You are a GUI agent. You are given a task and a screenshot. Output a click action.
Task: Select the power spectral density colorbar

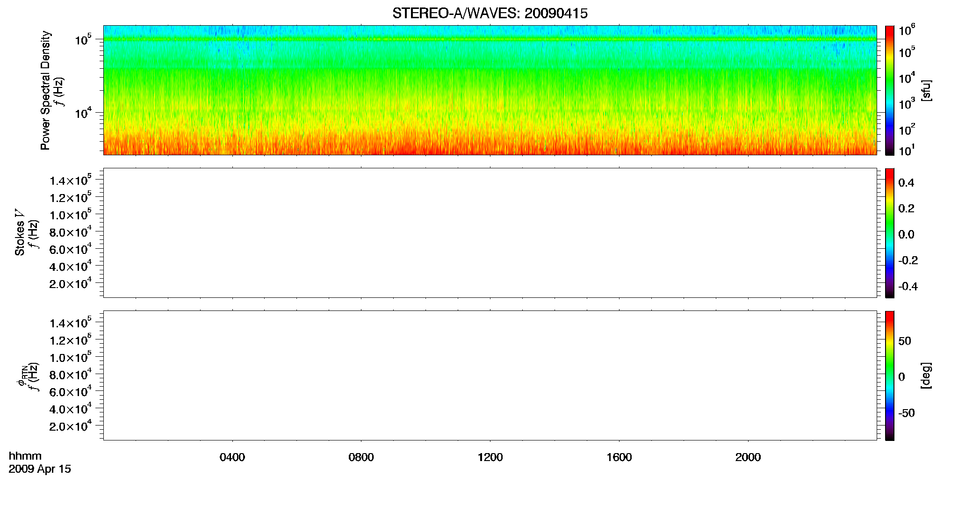pyautogui.click(x=890, y=90)
